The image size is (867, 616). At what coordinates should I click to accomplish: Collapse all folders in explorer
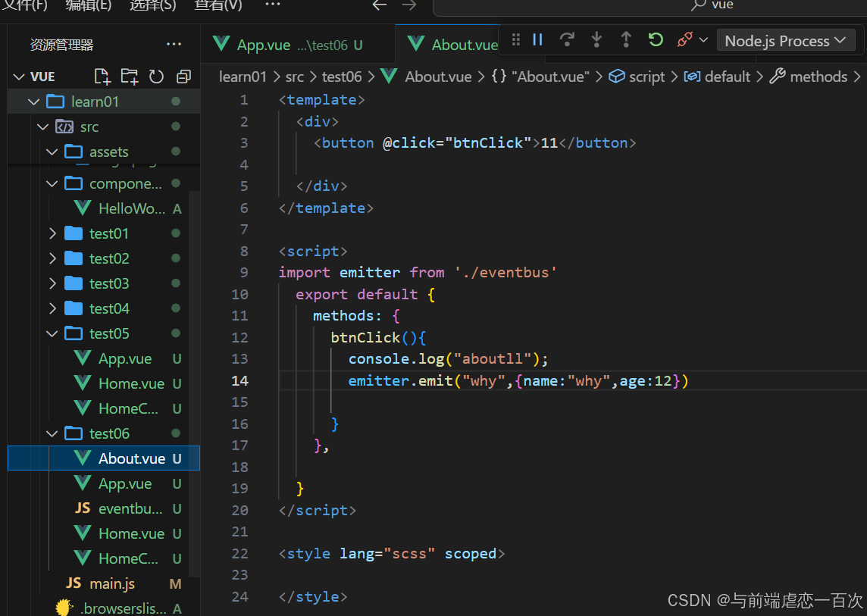(x=183, y=77)
